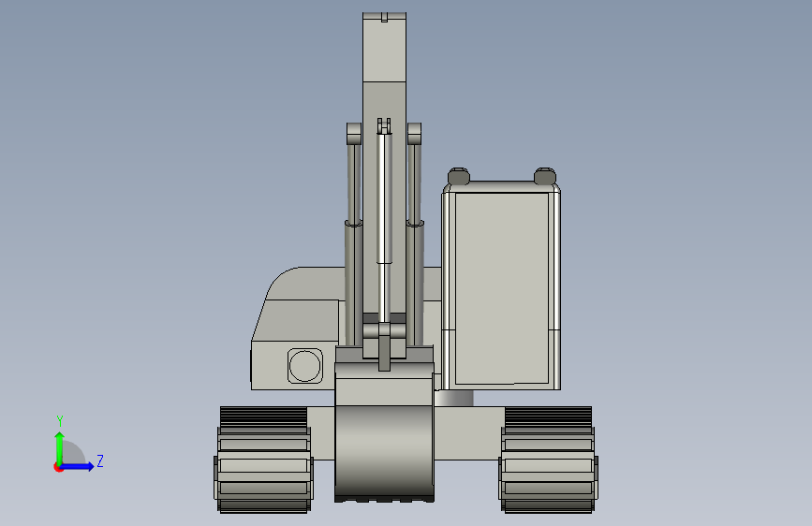Click the red X axis dot at triad origin
This screenshot has height=526, width=812.
[x=58, y=467]
